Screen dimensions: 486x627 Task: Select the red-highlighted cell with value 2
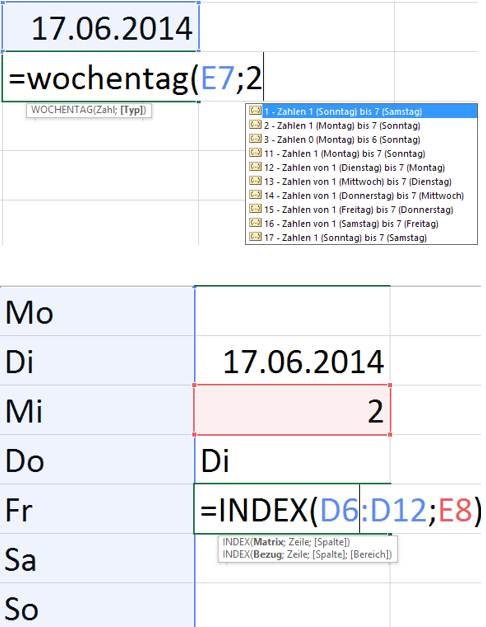[293, 410]
